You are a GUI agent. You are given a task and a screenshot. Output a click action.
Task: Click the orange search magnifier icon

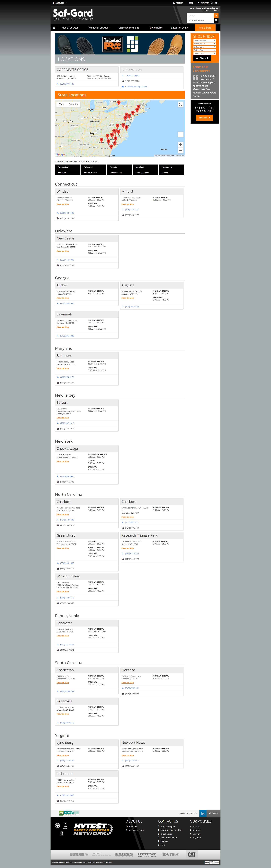(x=216, y=16)
